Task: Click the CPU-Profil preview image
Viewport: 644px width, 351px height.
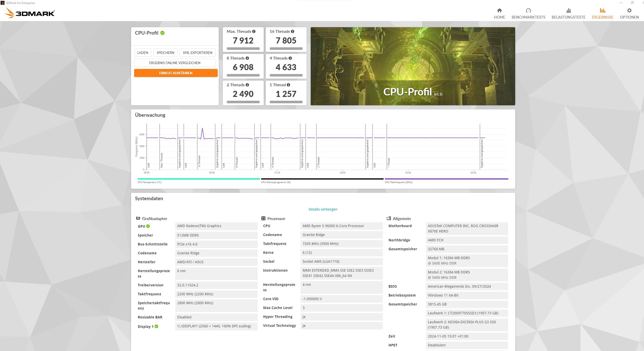Action: tap(413, 66)
